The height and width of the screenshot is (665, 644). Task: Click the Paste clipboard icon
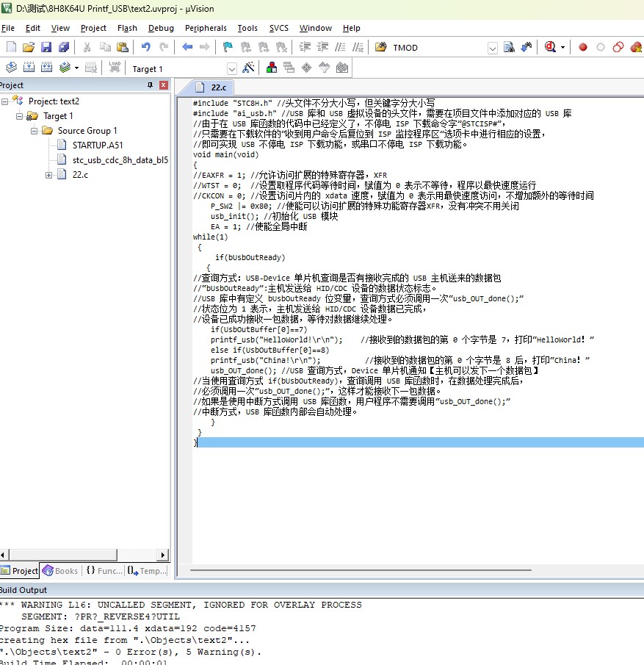[123, 47]
